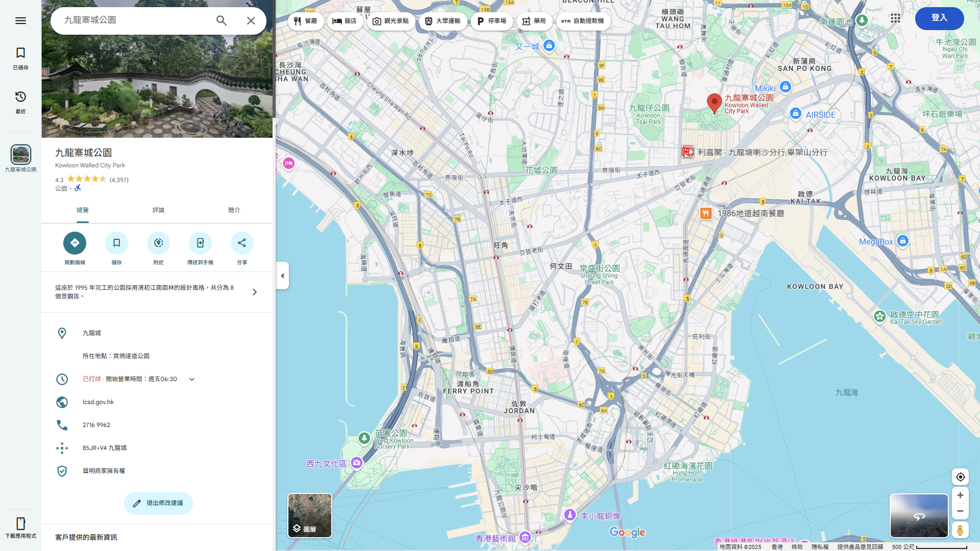Toggle the 500 公尺 map scale unit
The image size is (980, 551).
[x=929, y=547]
